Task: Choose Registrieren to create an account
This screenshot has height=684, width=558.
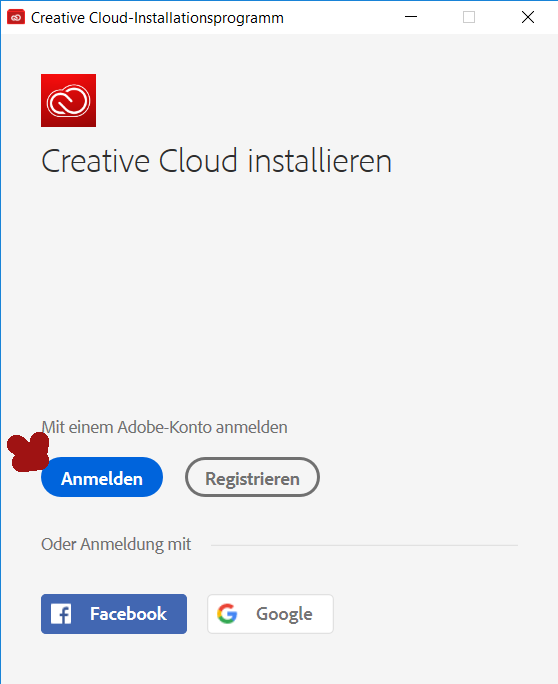Action: [x=252, y=477]
